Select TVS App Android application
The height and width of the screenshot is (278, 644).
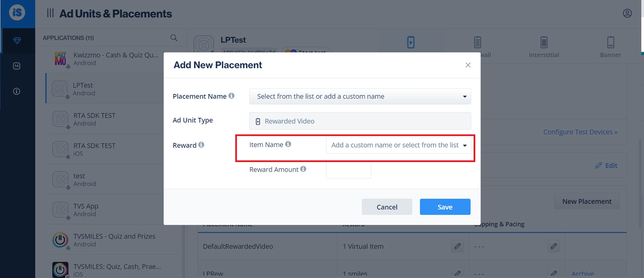[113, 209]
